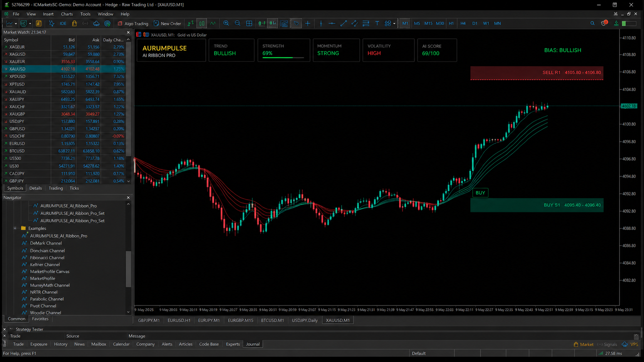The height and width of the screenshot is (362, 644).
Task: Open the File menu
Action: (x=16, y=14)
